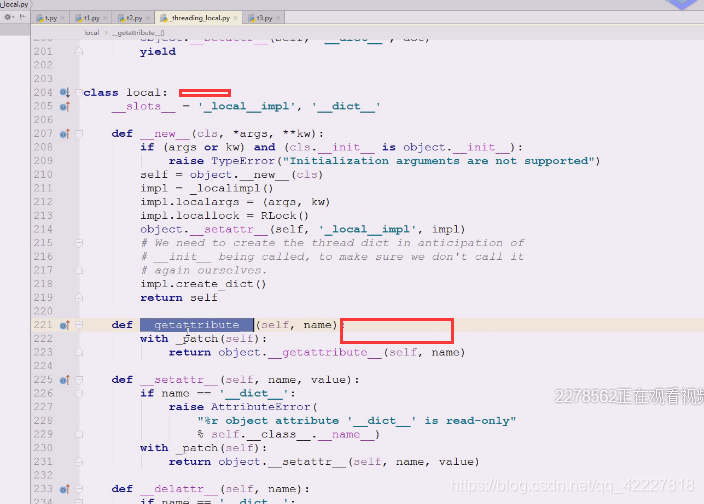
Task: Click fold end marker on line 229
Action: point(79,434)
